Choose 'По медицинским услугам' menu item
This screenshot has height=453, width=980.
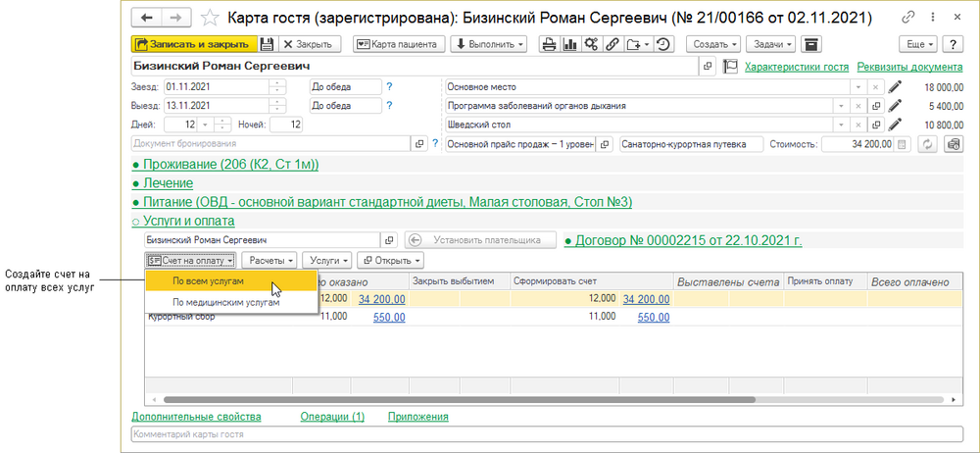225,302
